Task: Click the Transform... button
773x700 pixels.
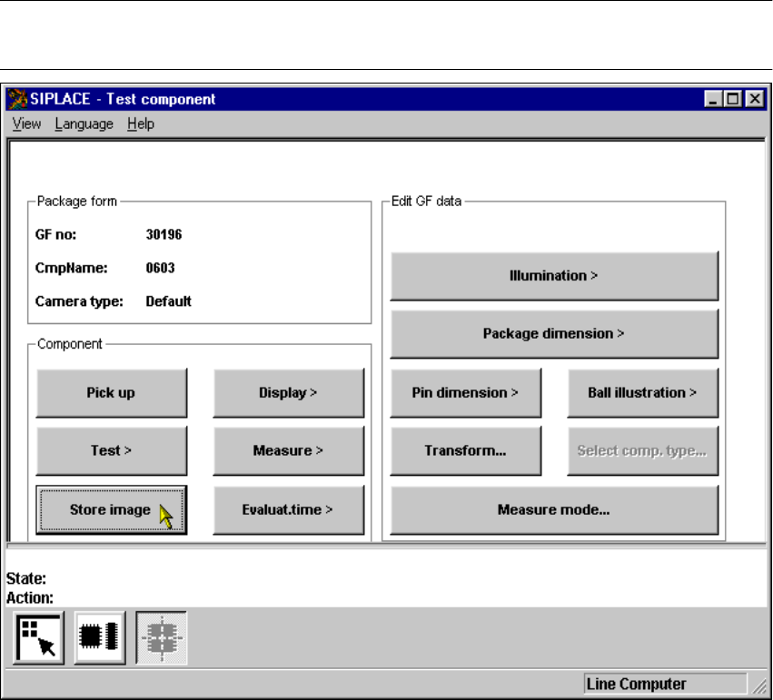Action: (465, 451)
